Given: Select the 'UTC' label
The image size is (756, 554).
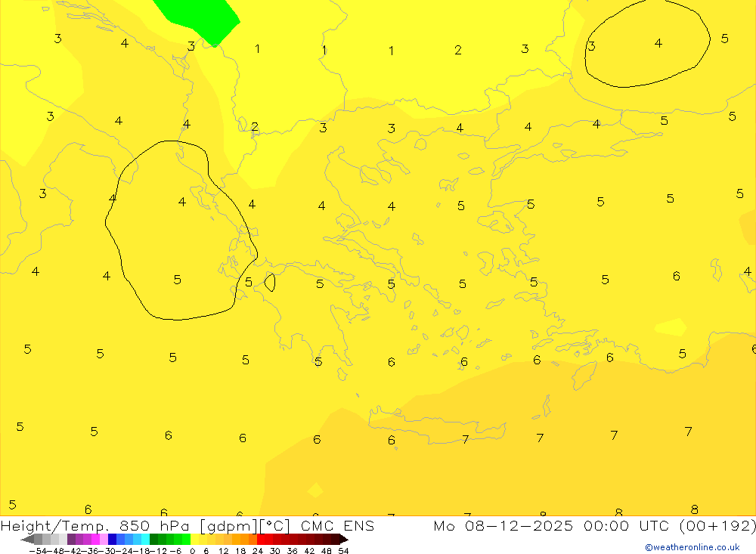Looking at the screenshot, I should (x=655, y=525).
